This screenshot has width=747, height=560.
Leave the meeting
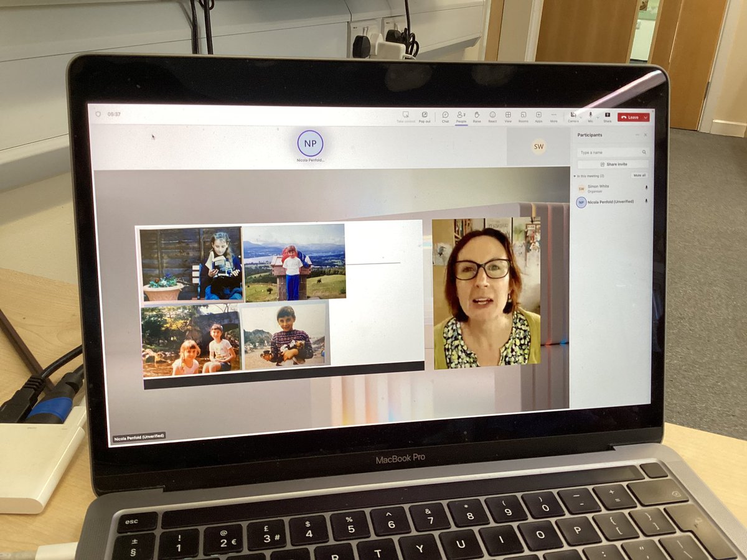(629, 117)
